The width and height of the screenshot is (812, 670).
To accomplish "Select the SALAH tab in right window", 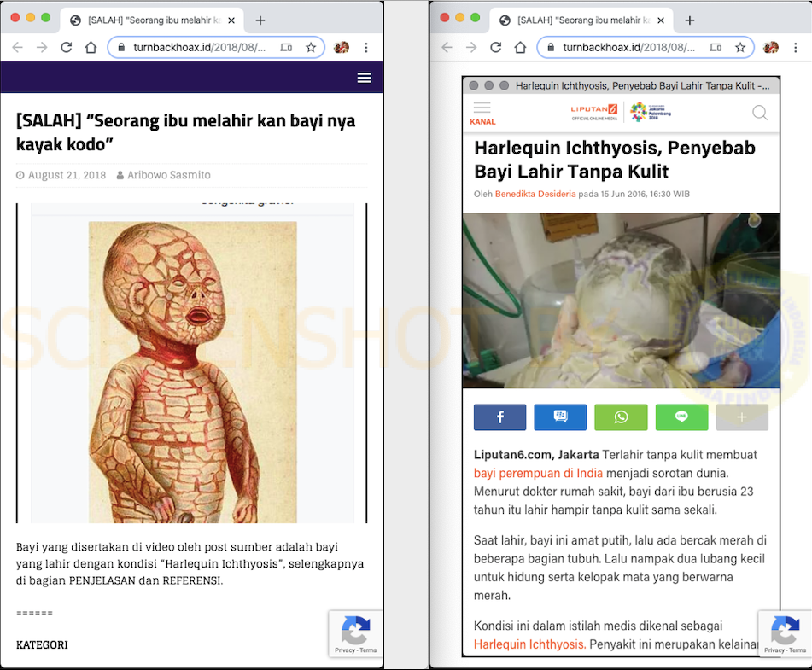I will click(x=581, y=20).
